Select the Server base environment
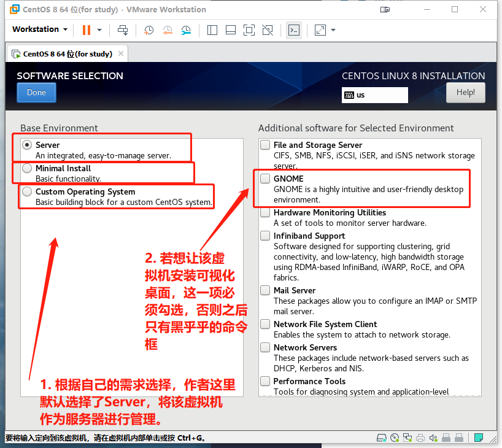Screen dimensions: 502x448 click(27, 145)
